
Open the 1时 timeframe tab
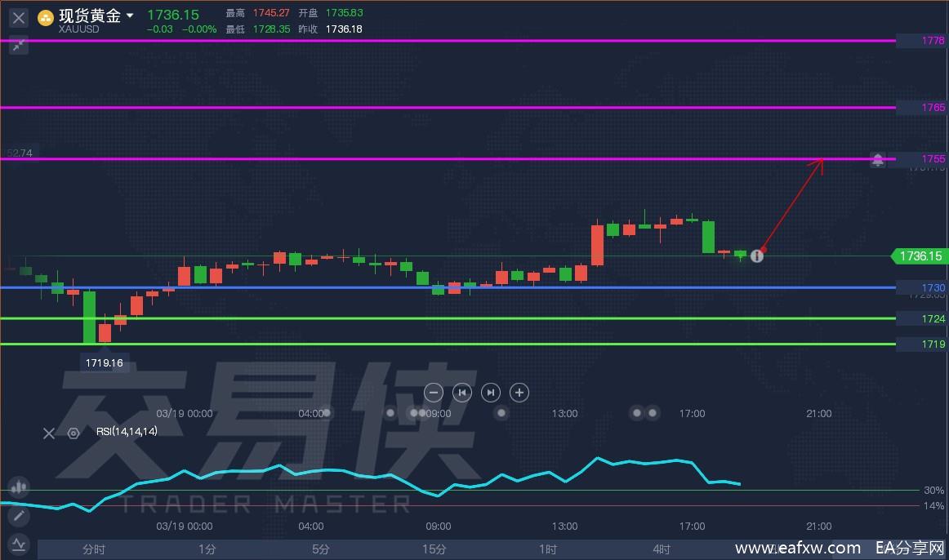click(548, 549)
